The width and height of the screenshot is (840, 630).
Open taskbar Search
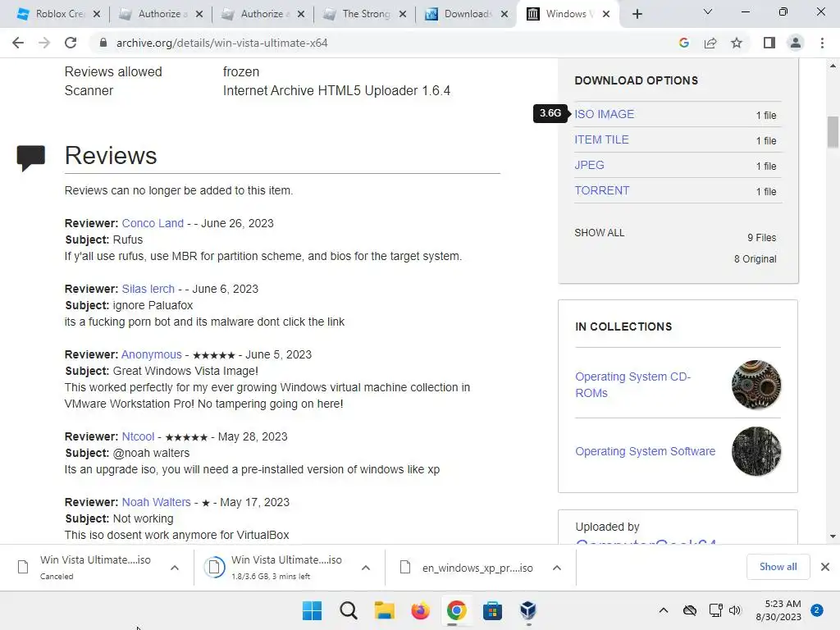(x=348, y=610)
